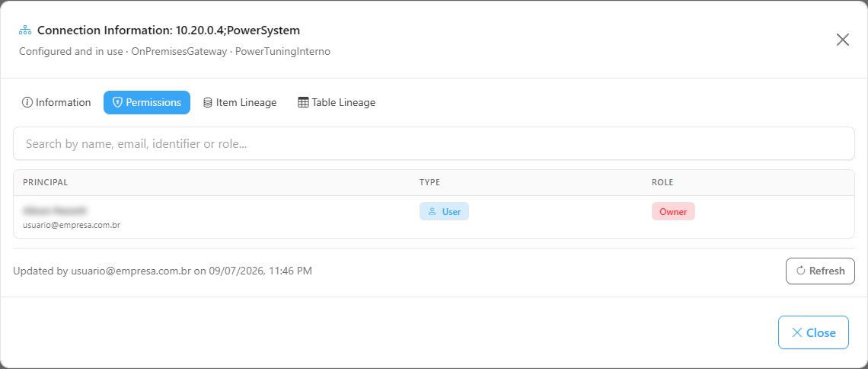Click the Updated by timestamp text
This screenshot has height=369, width=868.
tap(162, 271)
